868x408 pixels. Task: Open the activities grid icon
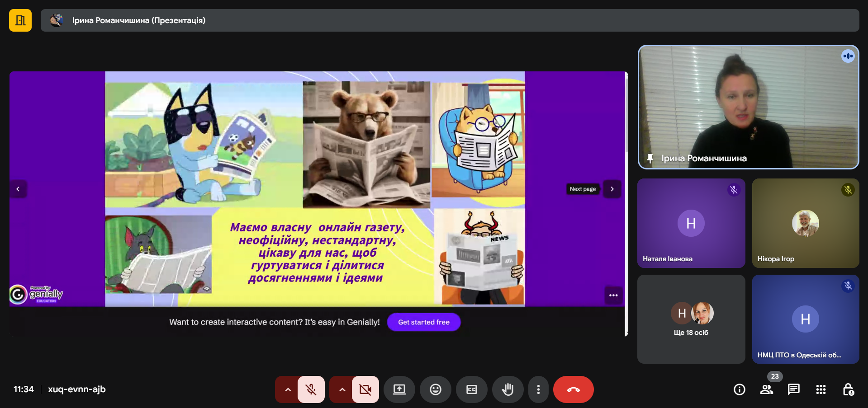[821, 389]
